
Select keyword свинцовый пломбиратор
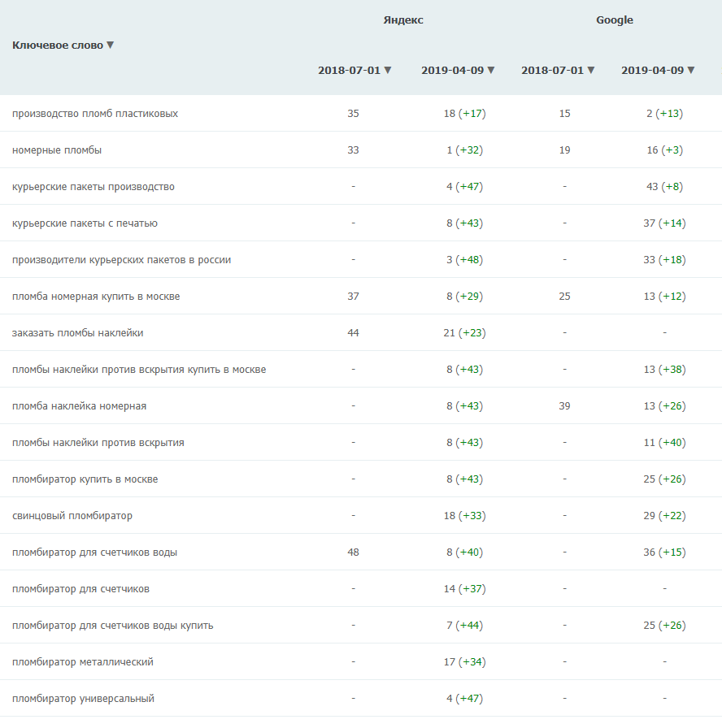72,516
